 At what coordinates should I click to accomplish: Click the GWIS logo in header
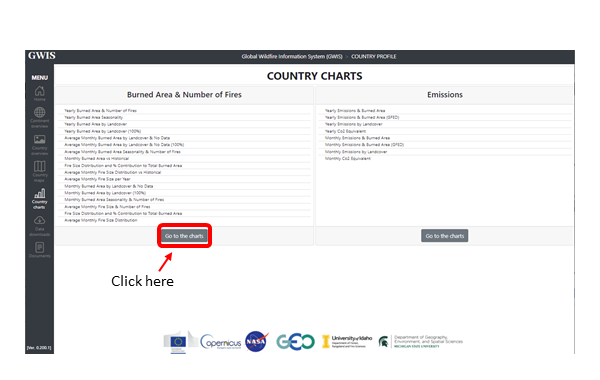(x=42, y=56)
